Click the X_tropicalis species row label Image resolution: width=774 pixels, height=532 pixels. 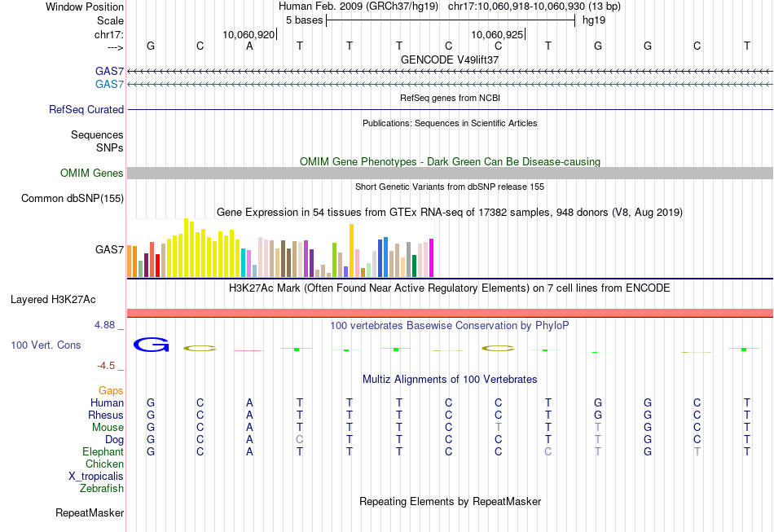[96, 477]
